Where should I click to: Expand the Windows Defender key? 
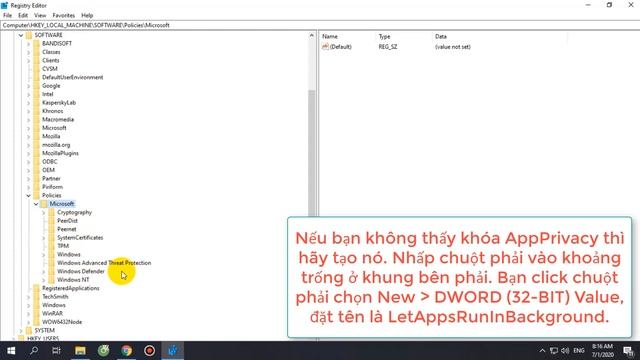point(44,271)
